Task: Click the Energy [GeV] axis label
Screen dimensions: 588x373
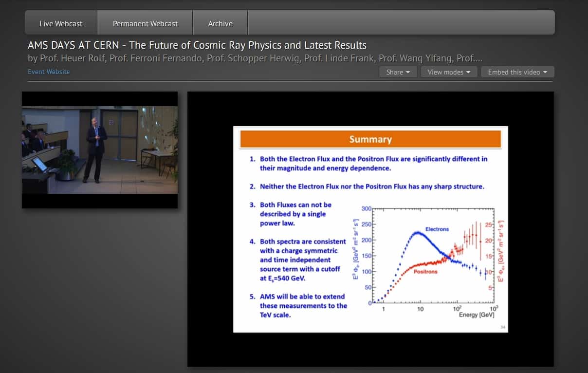Action: [x=477, y=315]
